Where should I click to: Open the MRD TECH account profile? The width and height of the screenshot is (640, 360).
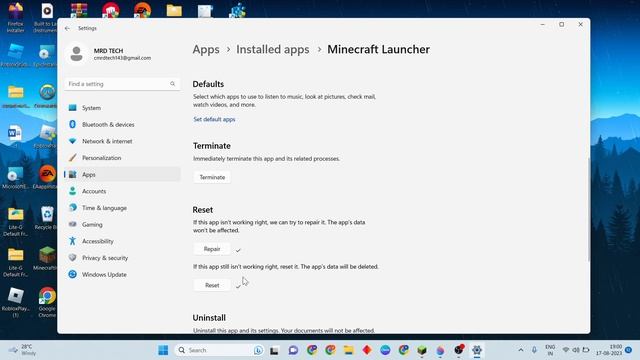108,53
